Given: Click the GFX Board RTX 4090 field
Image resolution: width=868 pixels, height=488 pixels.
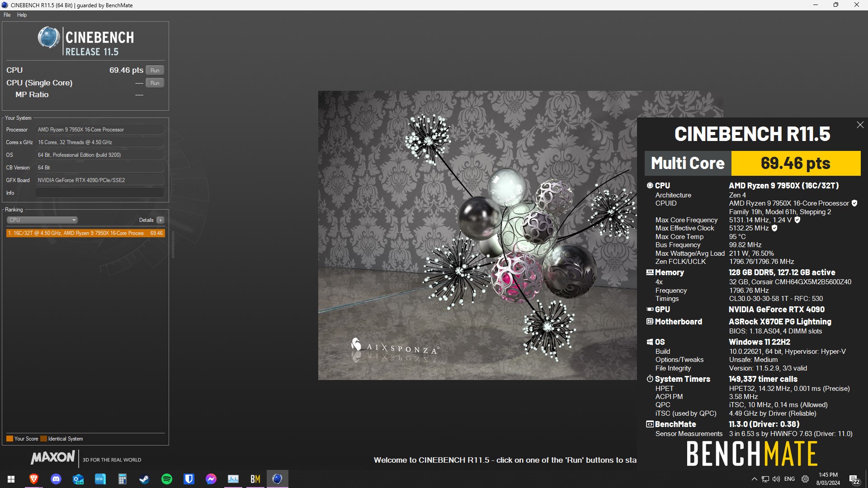Looking at the screenshot, I should click(99, 180).
